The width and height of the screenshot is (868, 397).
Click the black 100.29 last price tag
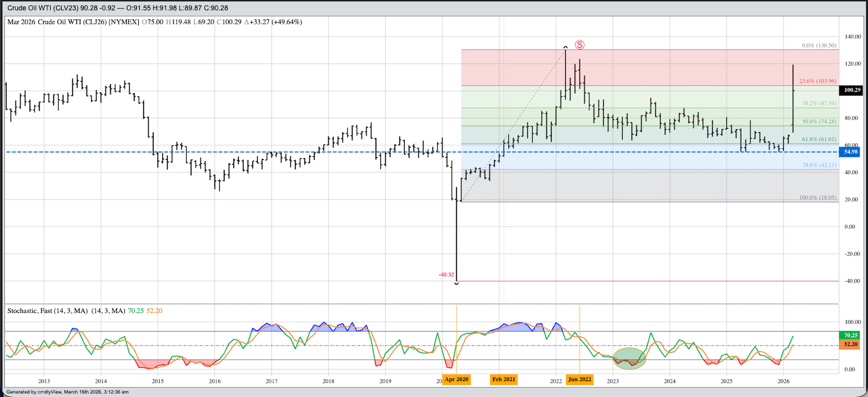pos(852,90)
